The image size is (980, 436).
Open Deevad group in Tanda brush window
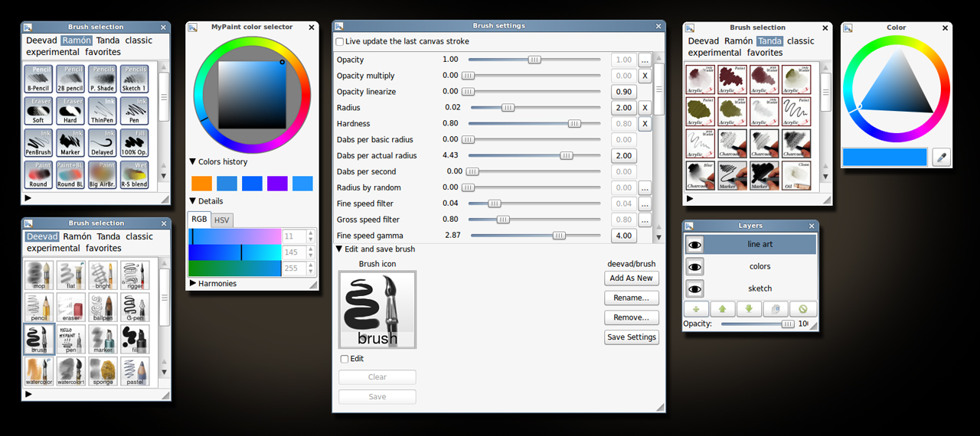coord(704,41)
